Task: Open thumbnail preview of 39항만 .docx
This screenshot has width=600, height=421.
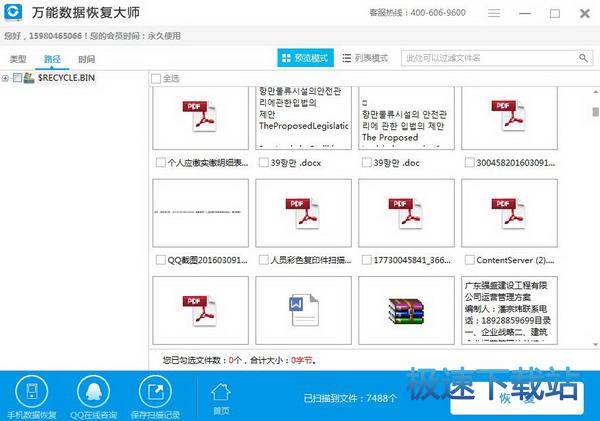Action: click(x=303, y=118)
